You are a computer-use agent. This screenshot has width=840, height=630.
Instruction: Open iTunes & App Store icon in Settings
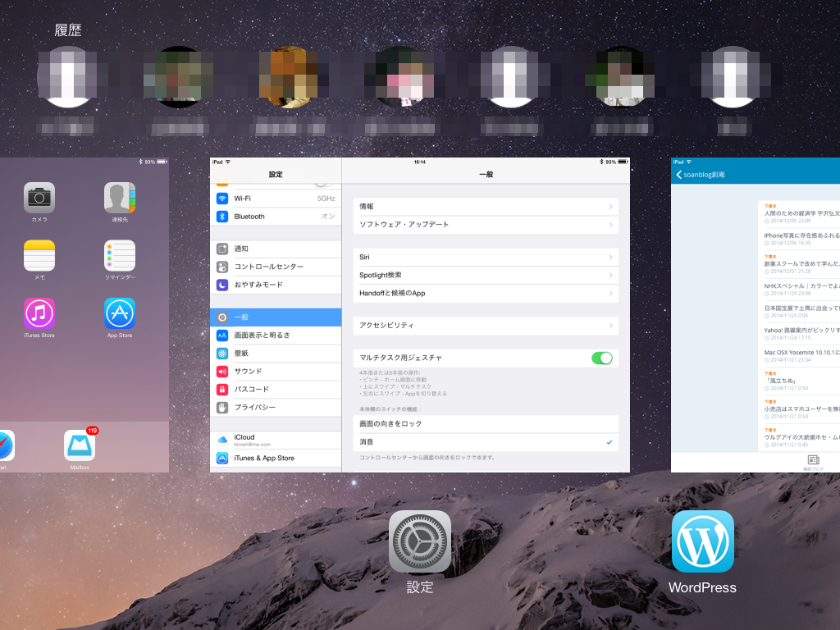coord(222,458)
